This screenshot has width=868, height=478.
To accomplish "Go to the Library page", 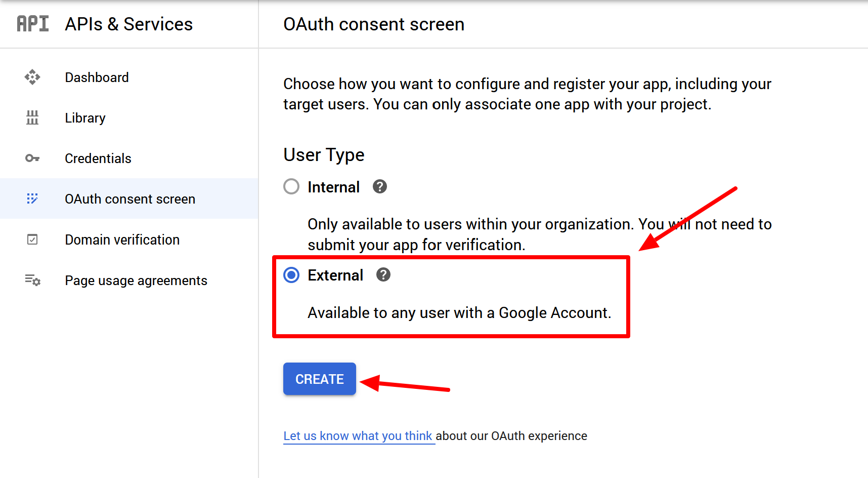I will 85,118.
